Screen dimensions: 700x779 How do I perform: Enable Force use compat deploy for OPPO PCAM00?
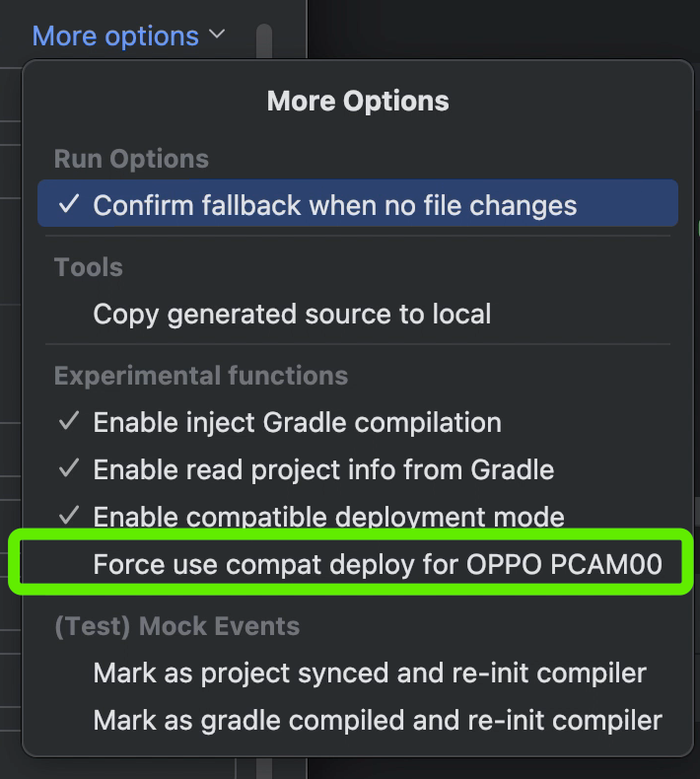tap(358, 564)
